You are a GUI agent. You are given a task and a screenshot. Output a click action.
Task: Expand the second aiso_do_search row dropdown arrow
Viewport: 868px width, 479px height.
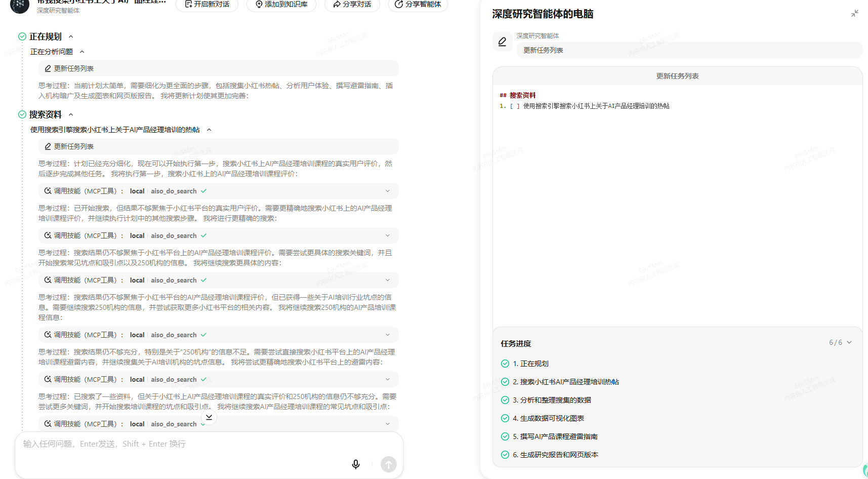[388, 235]
